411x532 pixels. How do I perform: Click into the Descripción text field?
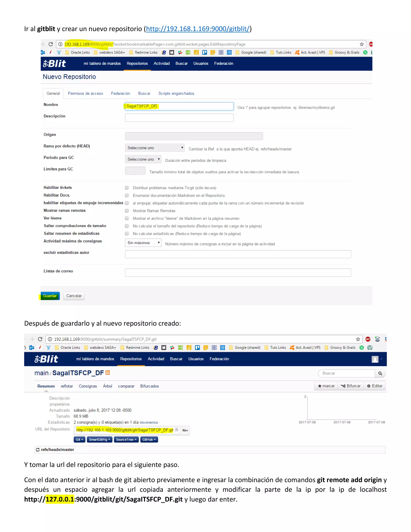coord(179,118)
